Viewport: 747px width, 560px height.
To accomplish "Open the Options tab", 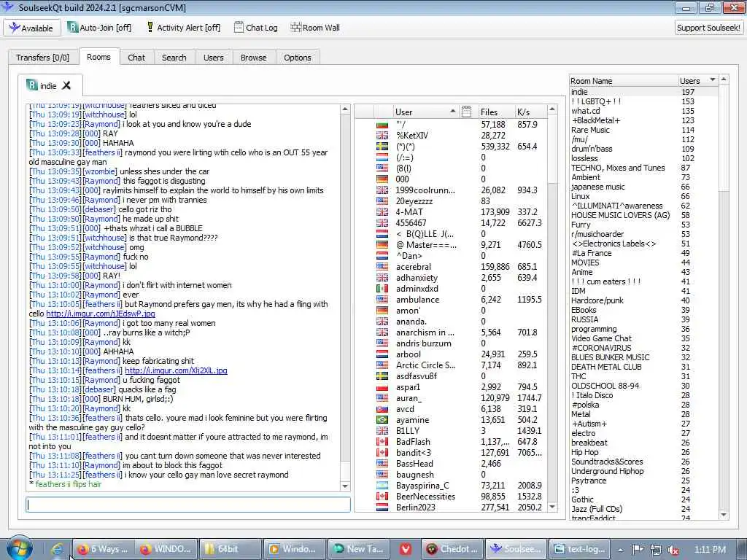I will [298, 57].
